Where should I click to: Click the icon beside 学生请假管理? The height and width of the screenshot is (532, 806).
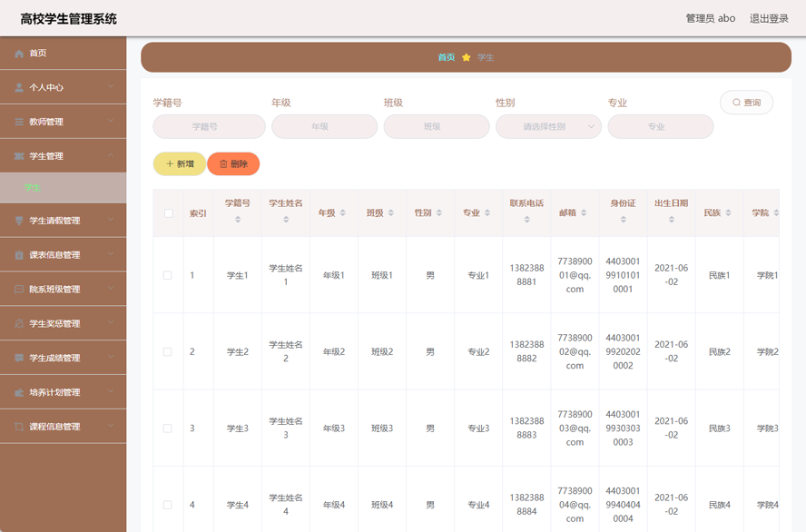click(x=19, y=221)
